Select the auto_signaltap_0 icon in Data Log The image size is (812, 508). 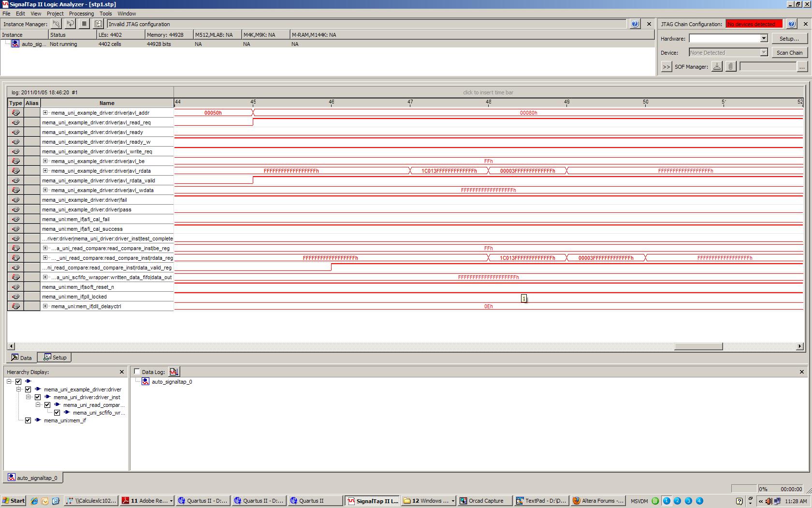pyautogui.click(x=145, y=382)
